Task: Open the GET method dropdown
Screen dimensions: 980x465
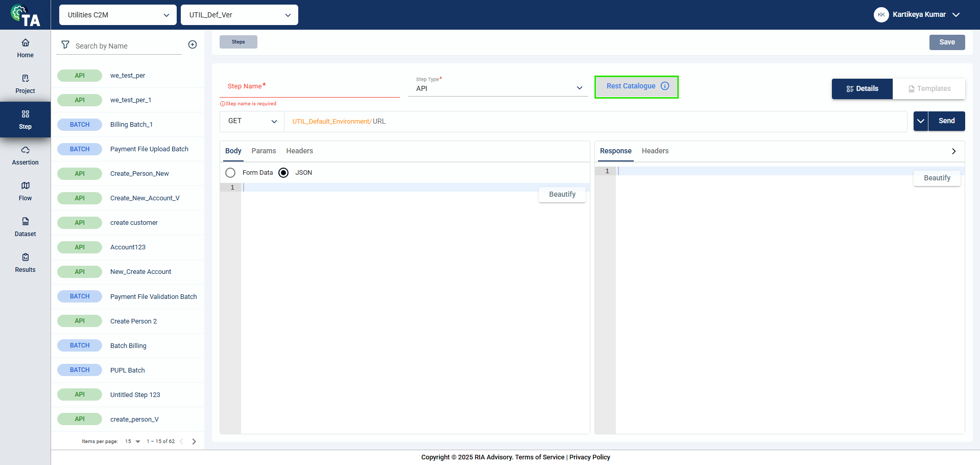Action: click(x=252, y=121)
